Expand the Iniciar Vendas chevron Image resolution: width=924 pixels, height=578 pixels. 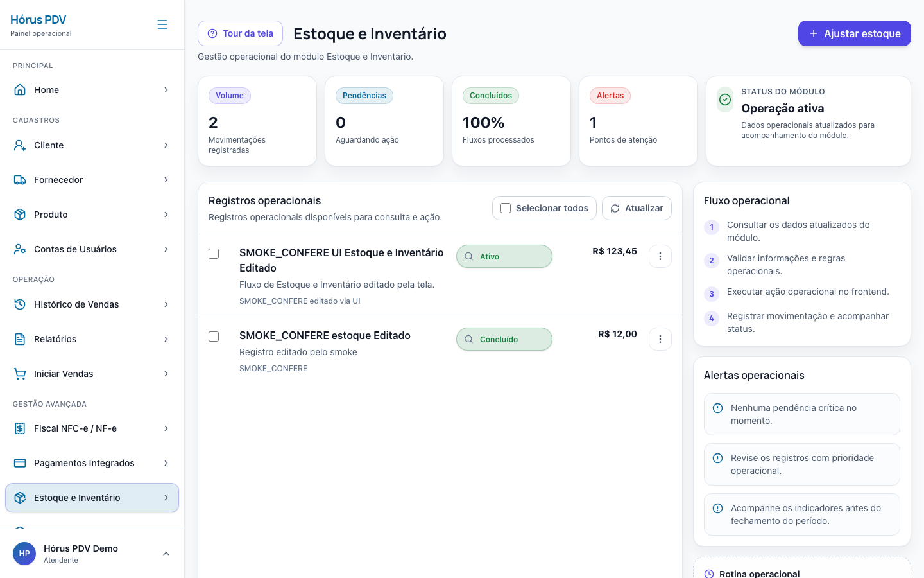click(x=166, y=374)
